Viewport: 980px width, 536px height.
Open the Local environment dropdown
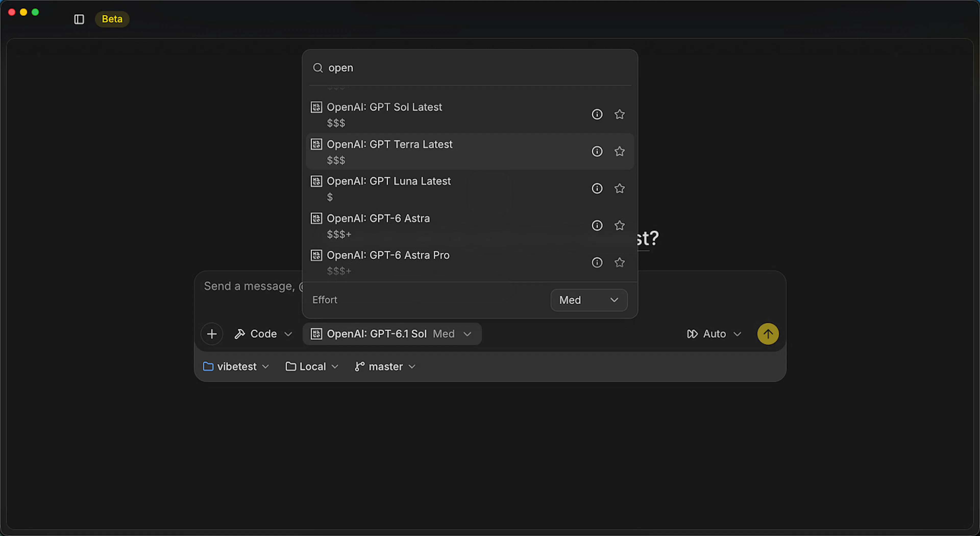point(312,366)
